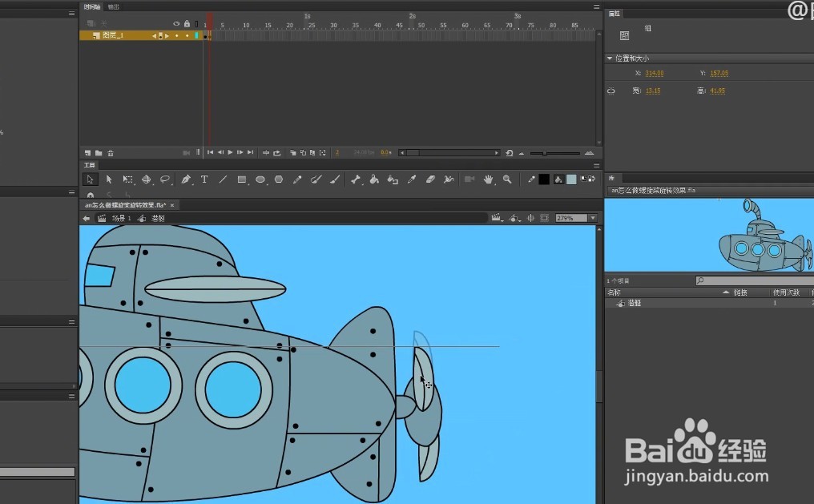Toggle show all layers as outlines
This screenshot has width=814, height=504.
tap(196, 24)
